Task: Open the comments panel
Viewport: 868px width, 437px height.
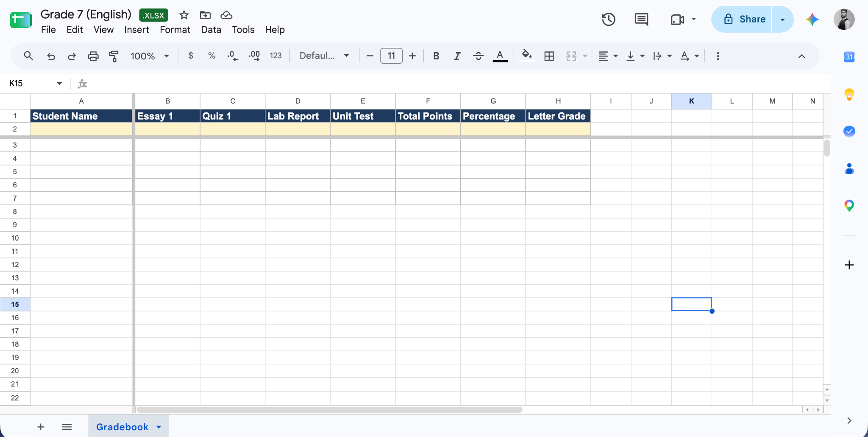Action: click(x=641, y=19)
